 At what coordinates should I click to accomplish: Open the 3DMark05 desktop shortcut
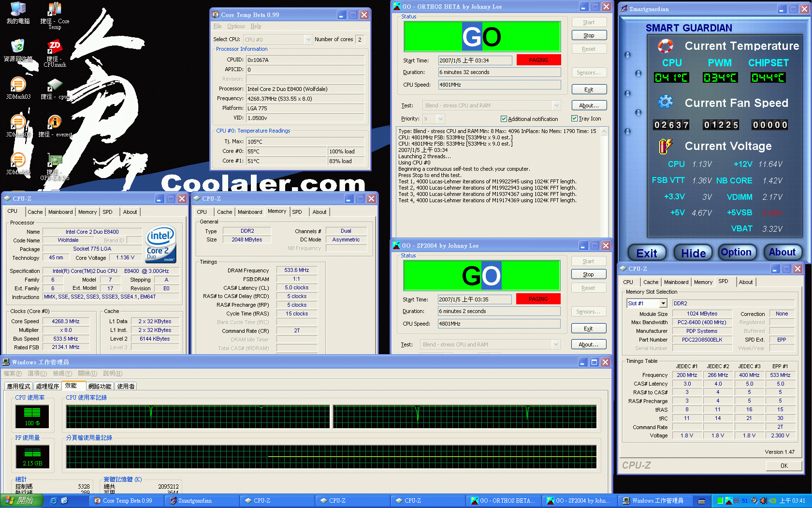coord(18,122)
